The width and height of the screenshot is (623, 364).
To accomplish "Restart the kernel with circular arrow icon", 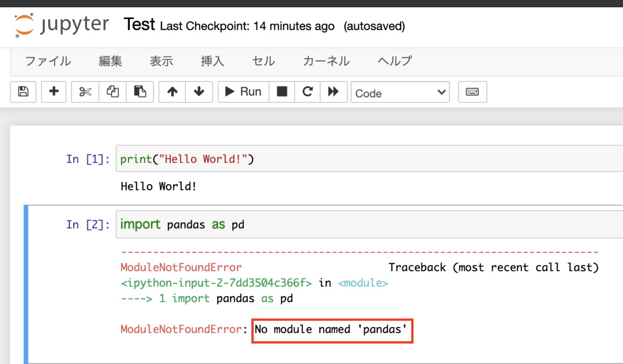I will (x=307, y=92).
